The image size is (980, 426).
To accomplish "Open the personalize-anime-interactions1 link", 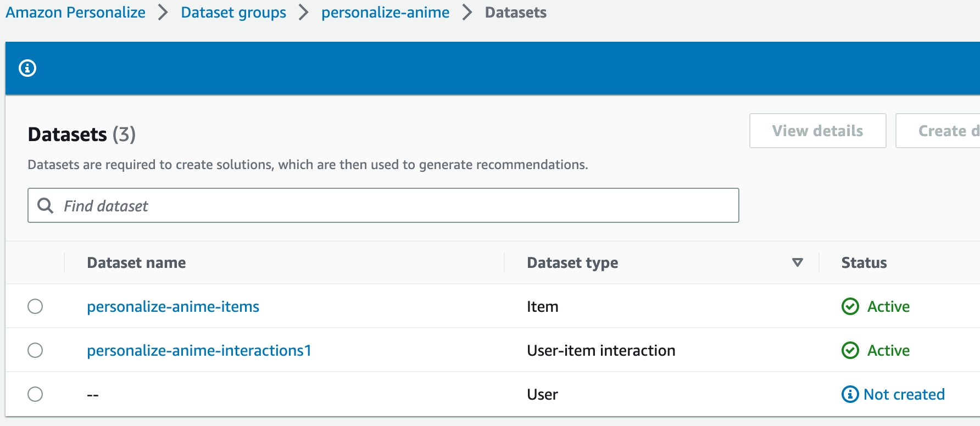I will (199, 350).
